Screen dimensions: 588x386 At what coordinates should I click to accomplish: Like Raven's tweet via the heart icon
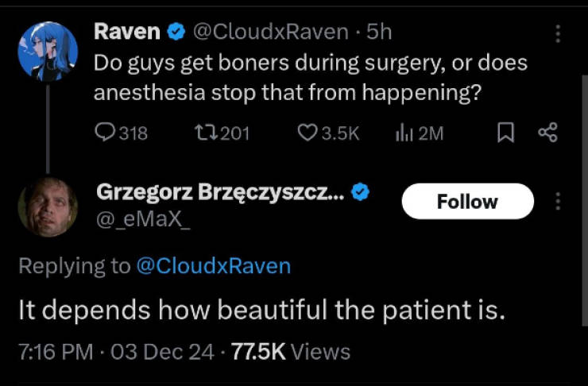click(x=308, y=133)
